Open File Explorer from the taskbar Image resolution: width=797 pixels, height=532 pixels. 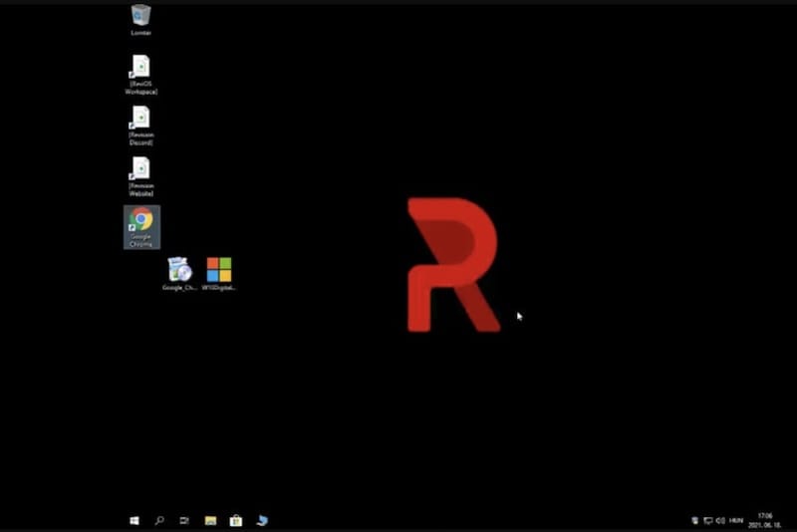click(210, 520)
